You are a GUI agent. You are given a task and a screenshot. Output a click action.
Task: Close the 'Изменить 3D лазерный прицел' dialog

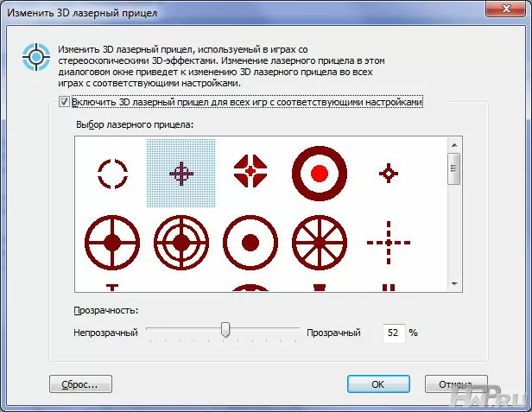coord(503,9)
